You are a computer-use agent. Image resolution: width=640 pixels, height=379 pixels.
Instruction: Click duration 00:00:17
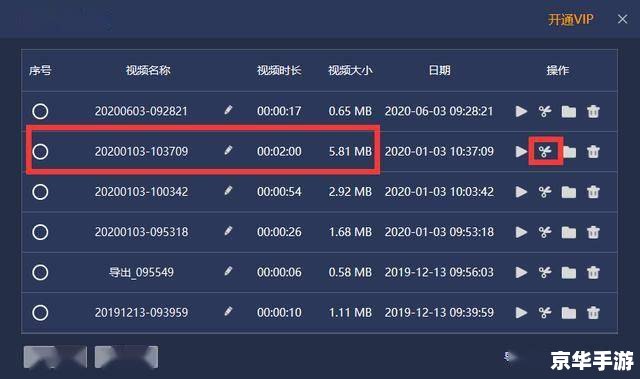279,111
